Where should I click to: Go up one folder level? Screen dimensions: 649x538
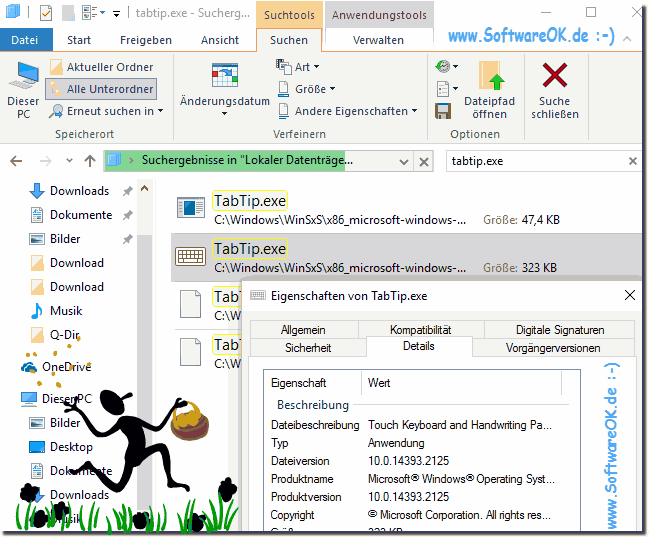pyautogui.click(x=90, y=161)
